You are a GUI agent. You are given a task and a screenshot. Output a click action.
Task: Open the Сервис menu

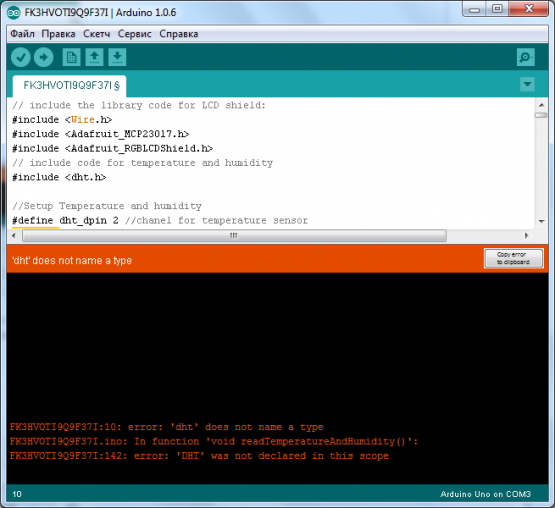pyautogui.click(x=135, y=34)
